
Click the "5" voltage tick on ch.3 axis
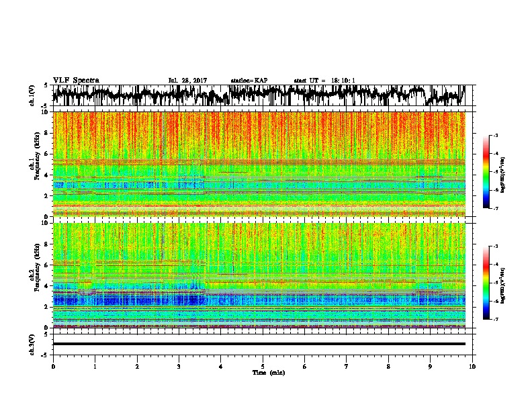click(46, 334)
